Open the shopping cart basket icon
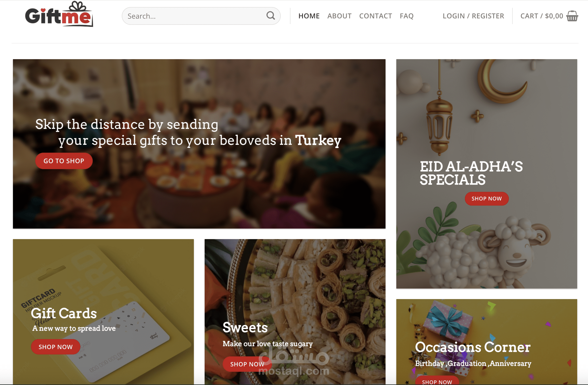Viewport: 588px width, 385px height. coord(572,16)
